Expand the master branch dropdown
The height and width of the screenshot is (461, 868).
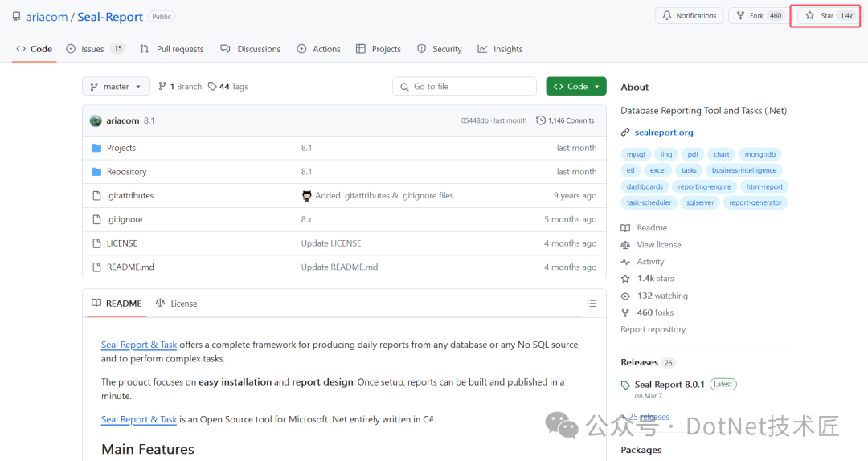(116, 87)
